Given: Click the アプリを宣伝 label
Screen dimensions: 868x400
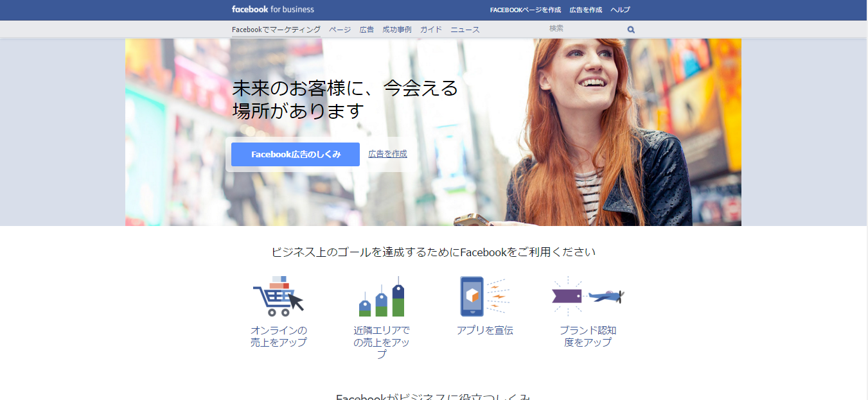Looking at the screenshot, I should [x=484, y=331].
